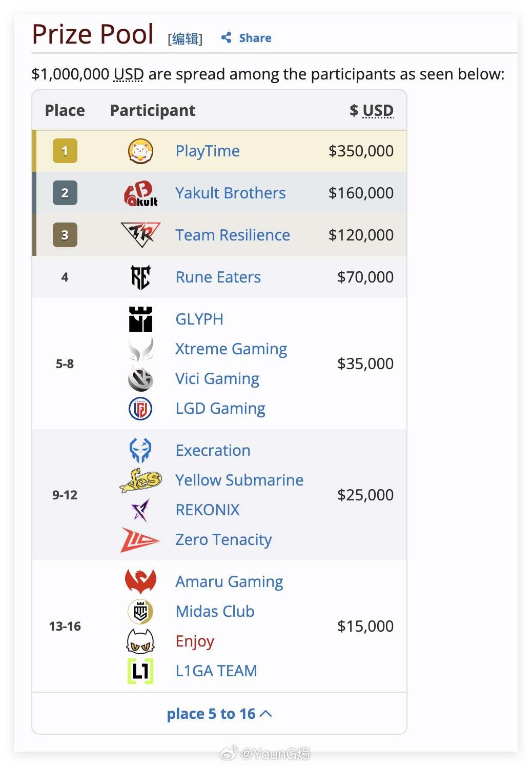Click the USD abbreviation in table header
Viewport: 532px width, 766px height.
378,111
